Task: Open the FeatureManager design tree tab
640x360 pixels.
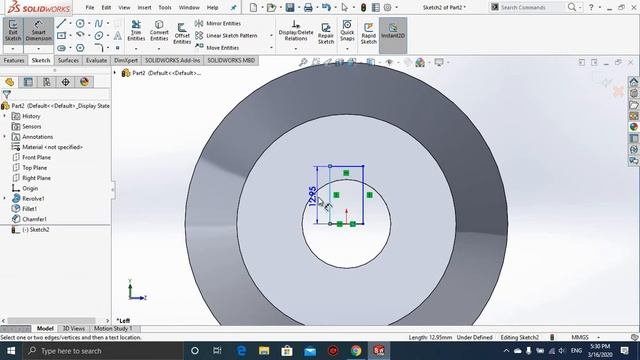Action: click(x=9, y=82)
